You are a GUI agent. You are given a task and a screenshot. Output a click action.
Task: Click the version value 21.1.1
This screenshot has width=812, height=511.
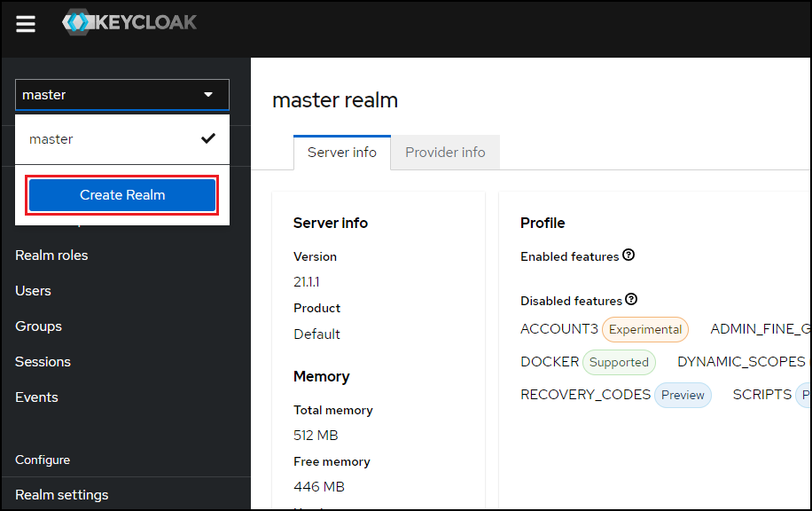tap(307, 282)
